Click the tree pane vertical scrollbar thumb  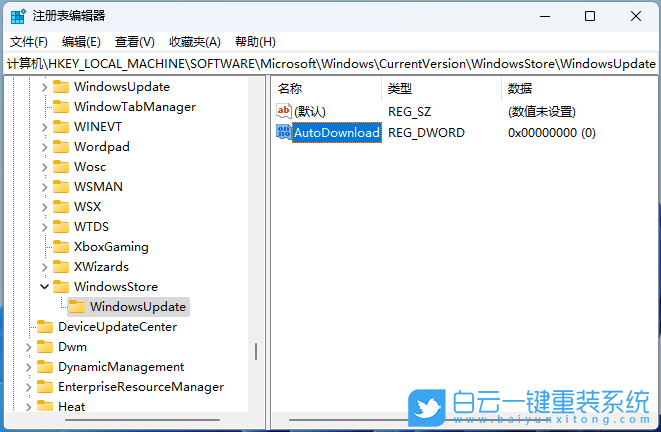[x=255, y=351]
